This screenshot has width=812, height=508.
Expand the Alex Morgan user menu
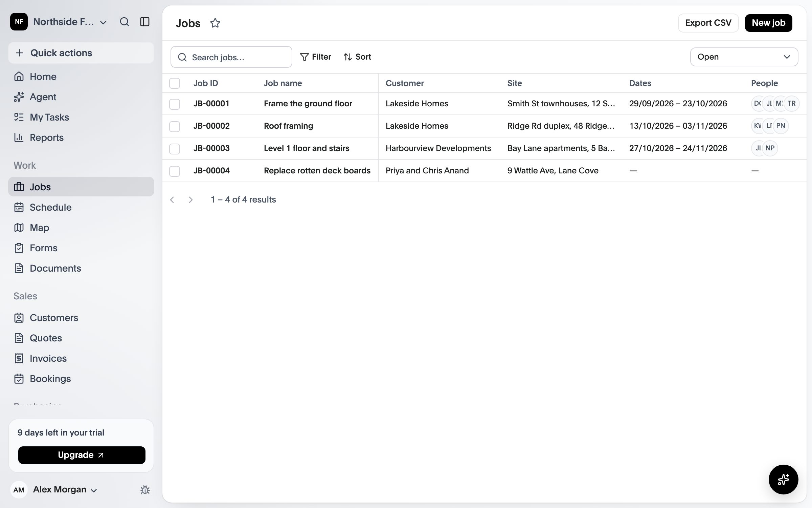coord(65,490)
